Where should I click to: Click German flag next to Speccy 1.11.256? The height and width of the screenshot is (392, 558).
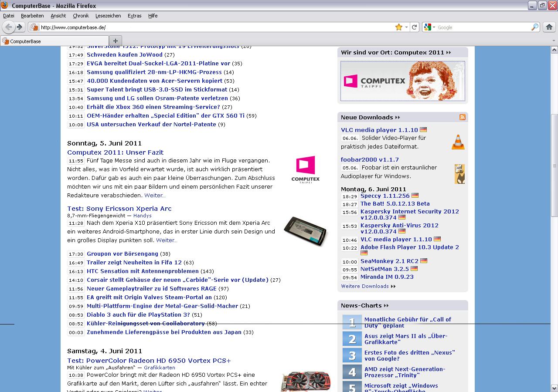pos(415,196)
